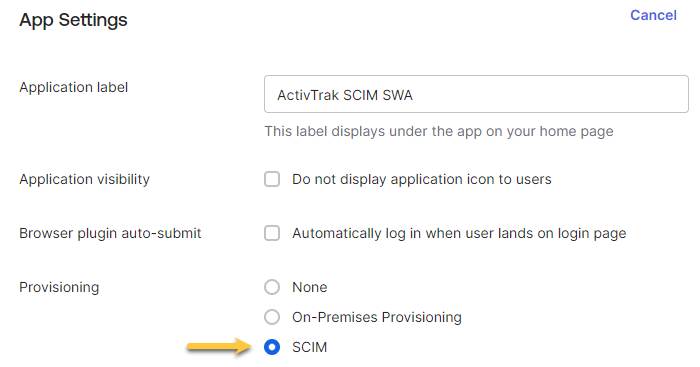
Task: Select the None provisioning radio button
Action: tap(272, 287)
